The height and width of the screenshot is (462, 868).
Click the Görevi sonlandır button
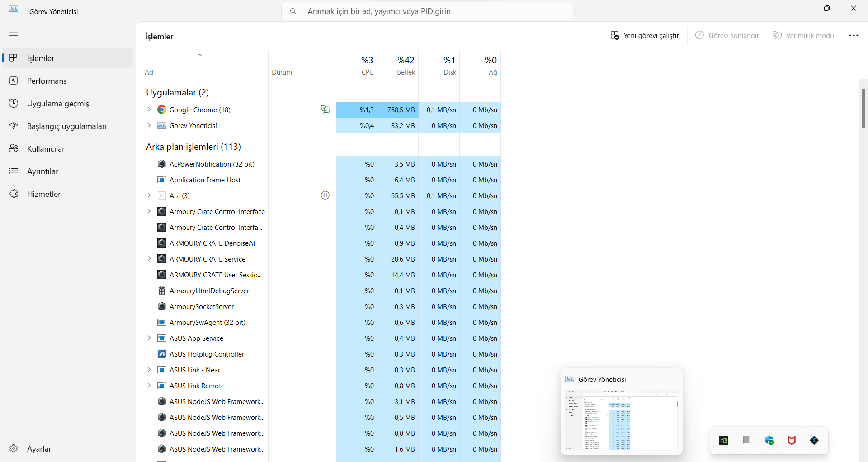[x=727, y=35]
